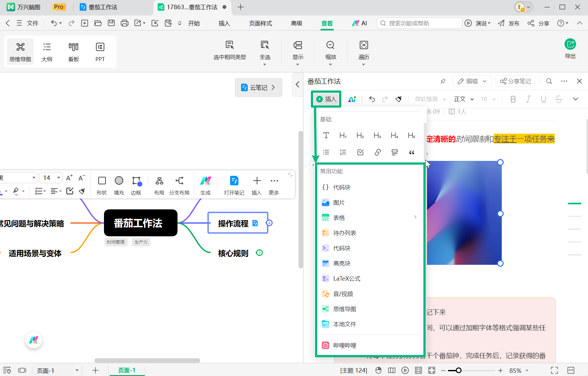Image resolution: width=588 pixels, height=376 pixels.
Task: Click Open Note (打开笔记) button
Action: pos(234,185)
